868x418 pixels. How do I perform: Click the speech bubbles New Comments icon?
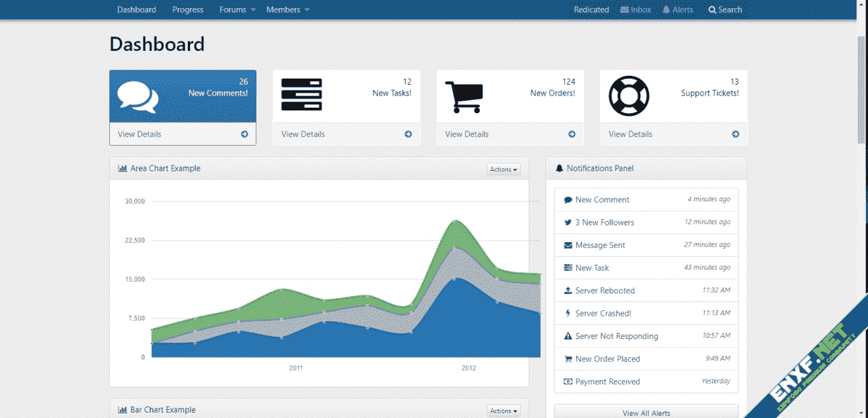point(138,97)
